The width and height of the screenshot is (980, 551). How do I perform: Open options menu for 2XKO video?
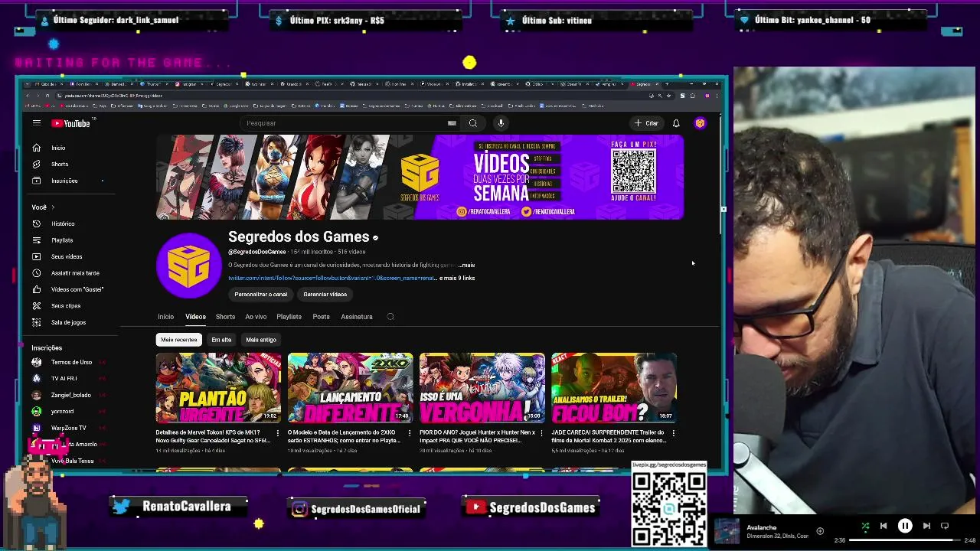(x=409, y=433)
